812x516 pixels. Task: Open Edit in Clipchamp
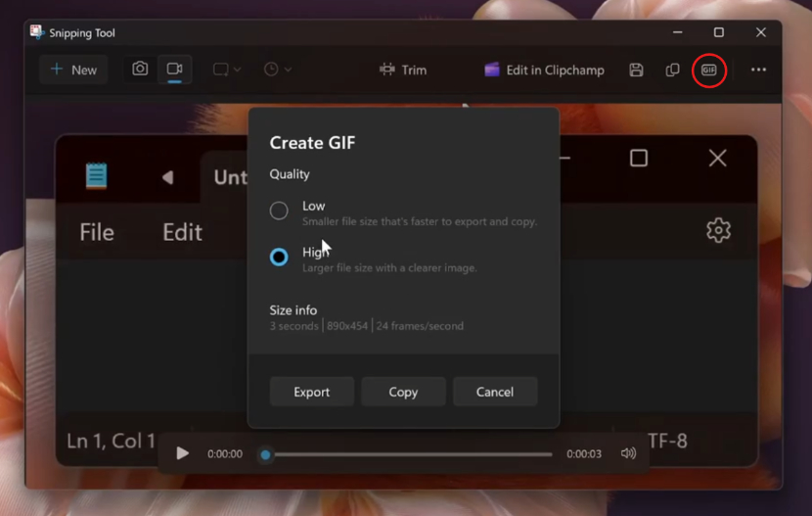544,70
